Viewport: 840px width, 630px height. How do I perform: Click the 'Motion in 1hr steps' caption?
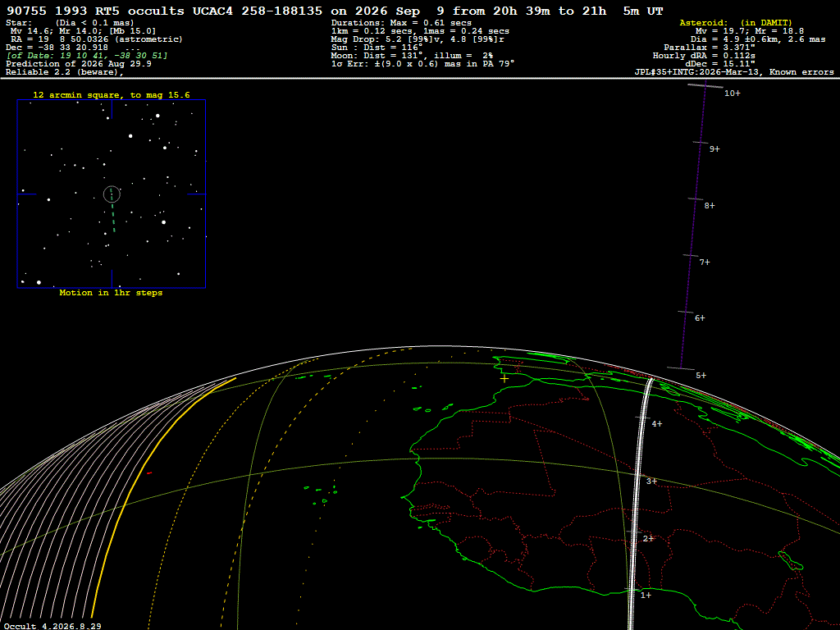point(111,293)
